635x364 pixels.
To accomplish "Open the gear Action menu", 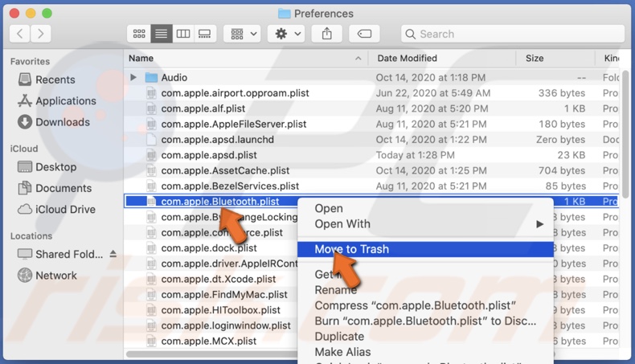I will click(x=287, y=34).
